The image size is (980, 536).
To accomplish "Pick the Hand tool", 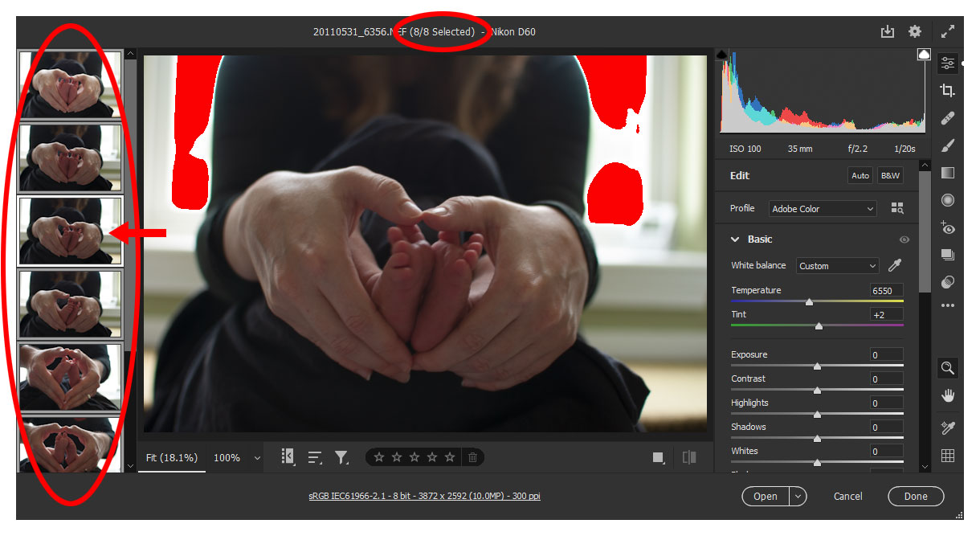I will tap(948, 395).
